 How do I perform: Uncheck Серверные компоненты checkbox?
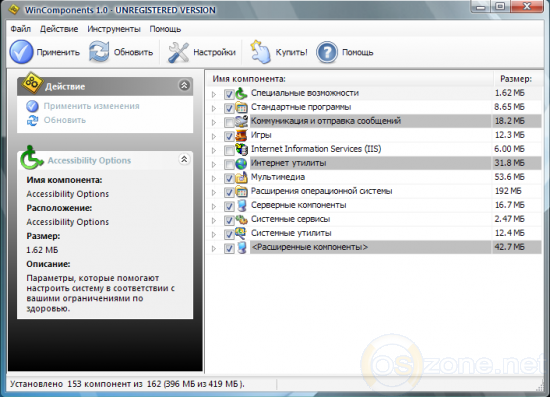[229, 207]
